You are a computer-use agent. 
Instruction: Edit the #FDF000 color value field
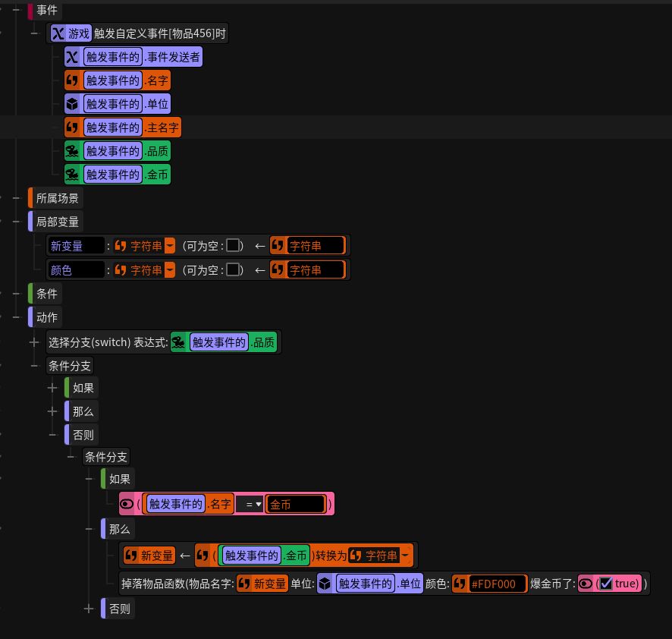(498, 584)
